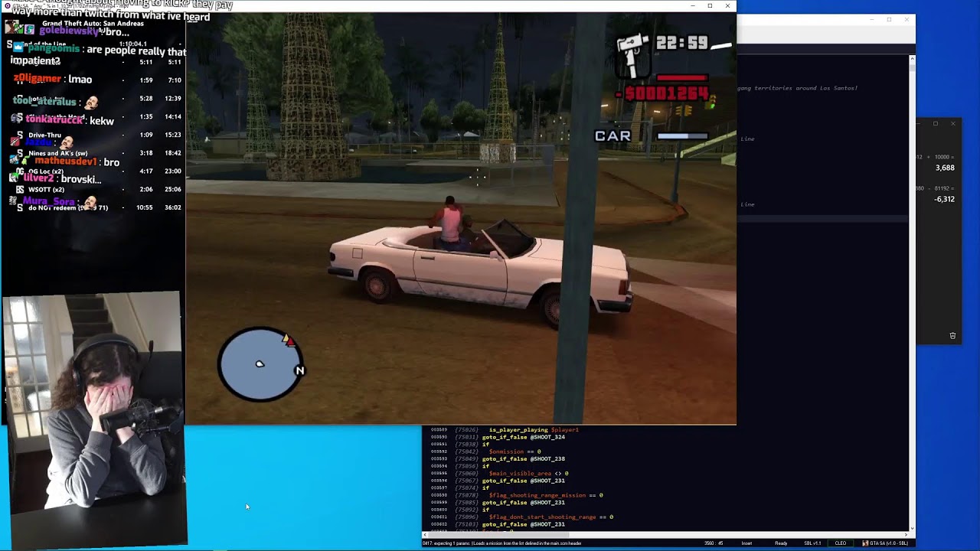Maximize the Calculator window
Screen dimensions: 980x551
click(x=935, y=123)
